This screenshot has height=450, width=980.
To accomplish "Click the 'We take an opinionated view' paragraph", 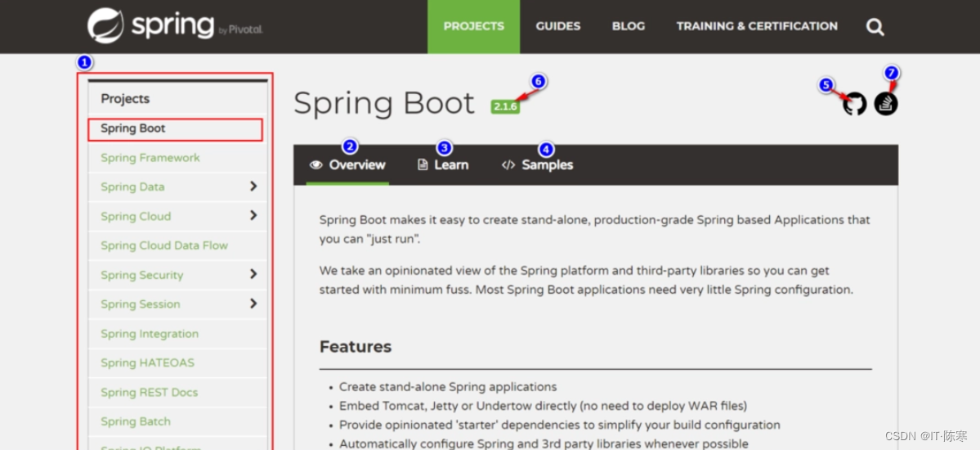I will coord(586,281).
